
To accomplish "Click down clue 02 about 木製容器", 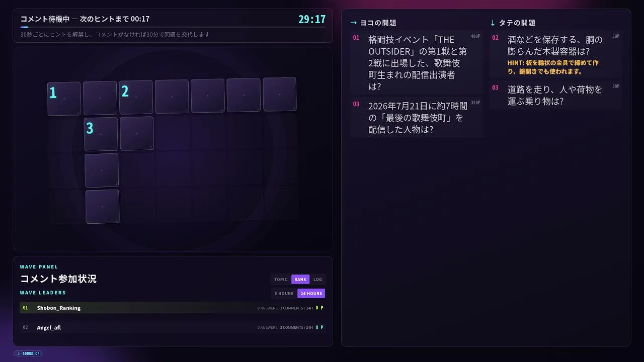I will pos(555,55).
